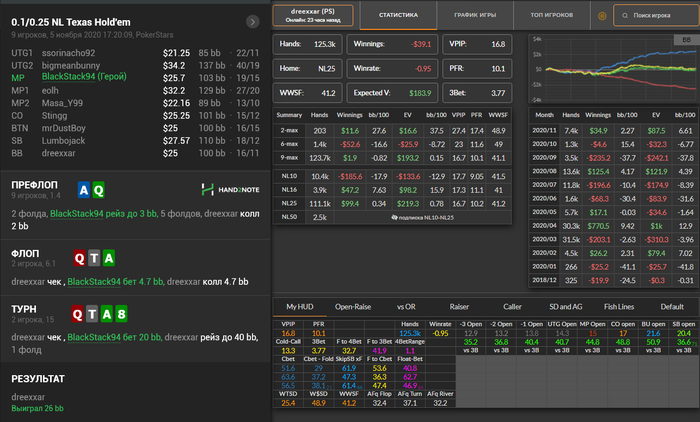Click the BB toggle on the graph
The width and height of the screenshot is (700, 422).
tap(685, 39)
